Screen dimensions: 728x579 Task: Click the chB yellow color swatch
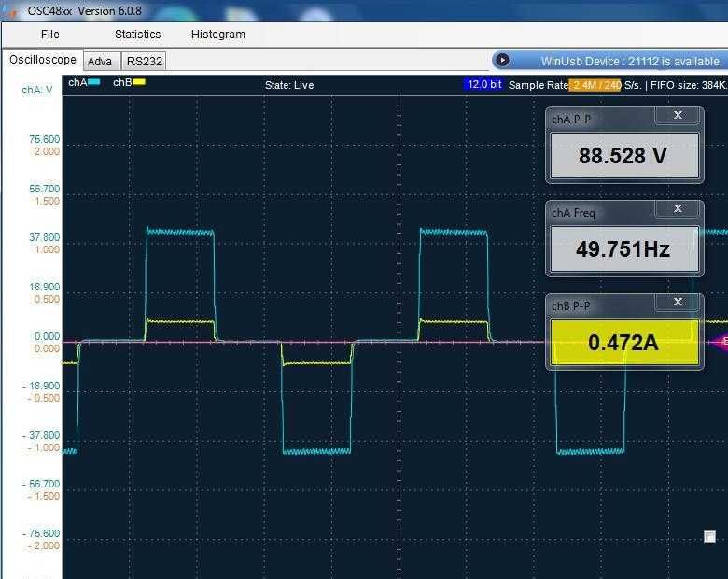[139, 82]
